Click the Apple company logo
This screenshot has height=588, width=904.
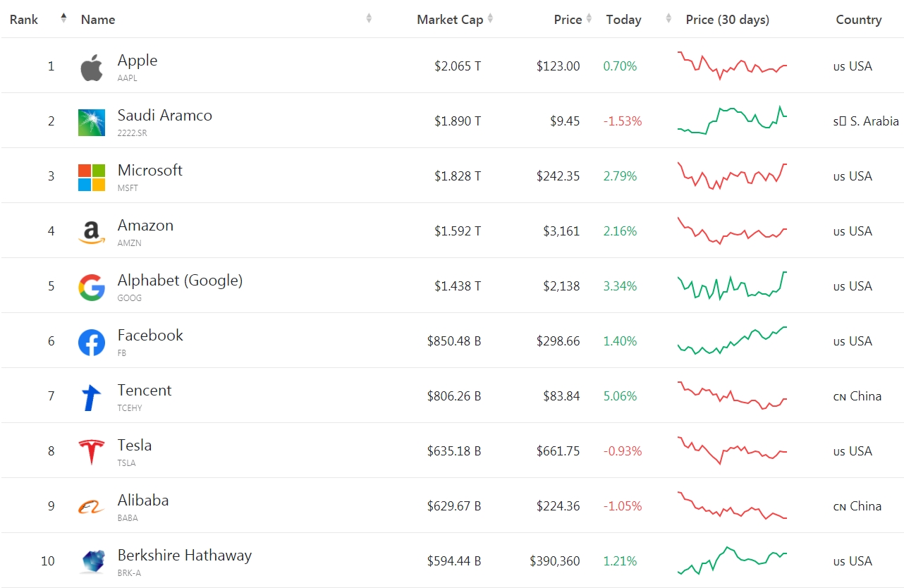click(x=92, y=67)
